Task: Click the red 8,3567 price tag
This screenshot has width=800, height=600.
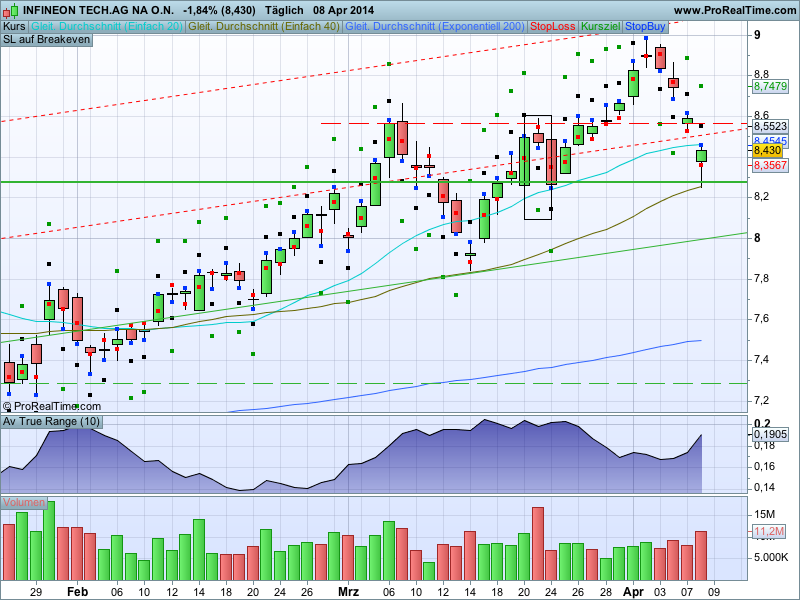Action: 770,165
